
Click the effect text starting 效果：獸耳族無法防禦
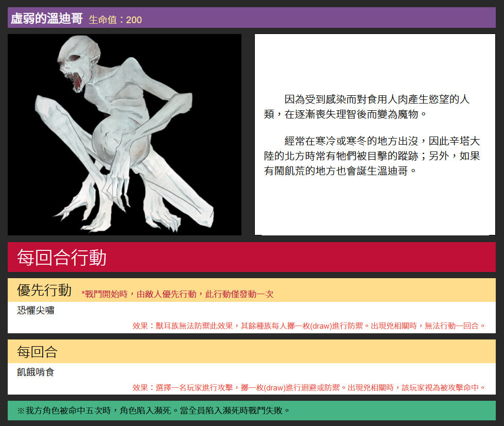tap(309, 326)
